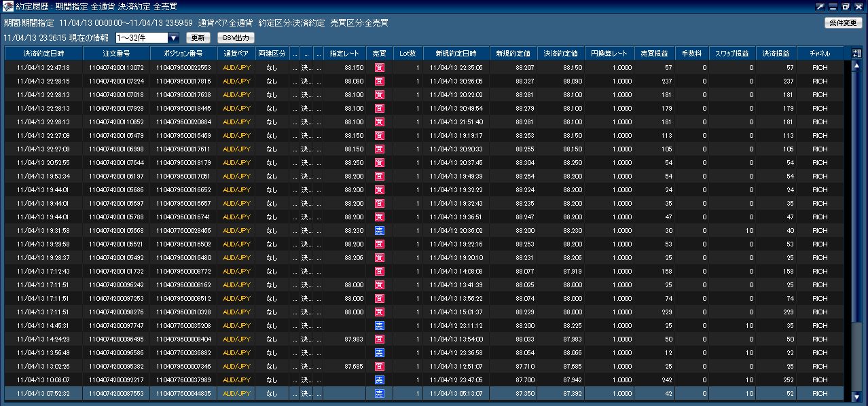
Task: Sort by 売買 column header
Action: point(380,53)
